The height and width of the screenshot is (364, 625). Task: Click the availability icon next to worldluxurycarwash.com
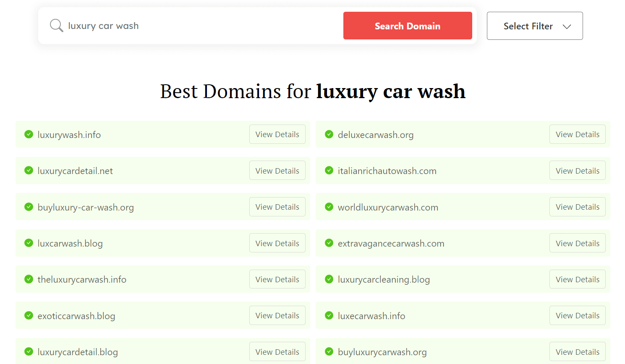point(329,207)
